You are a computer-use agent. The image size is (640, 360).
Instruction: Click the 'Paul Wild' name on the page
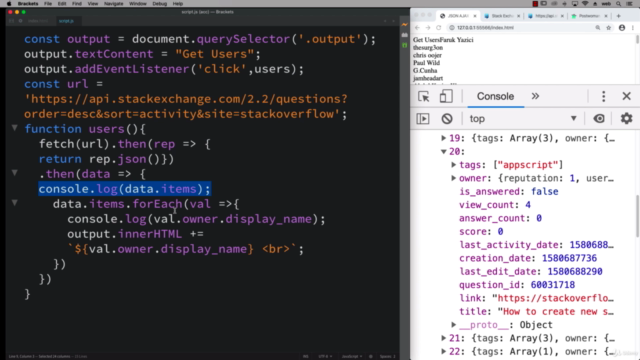[427, 63]
